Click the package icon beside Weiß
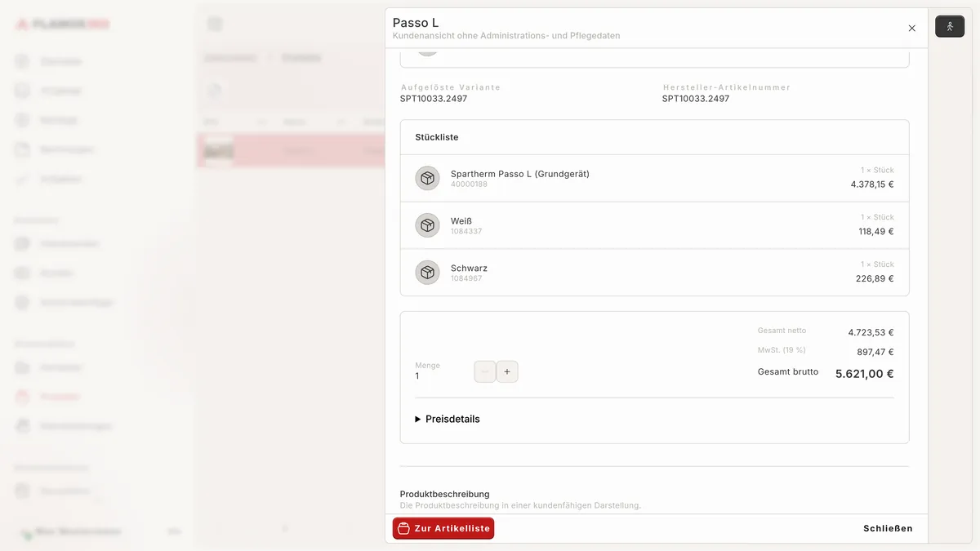980x551 pixels. pos(427,225)
